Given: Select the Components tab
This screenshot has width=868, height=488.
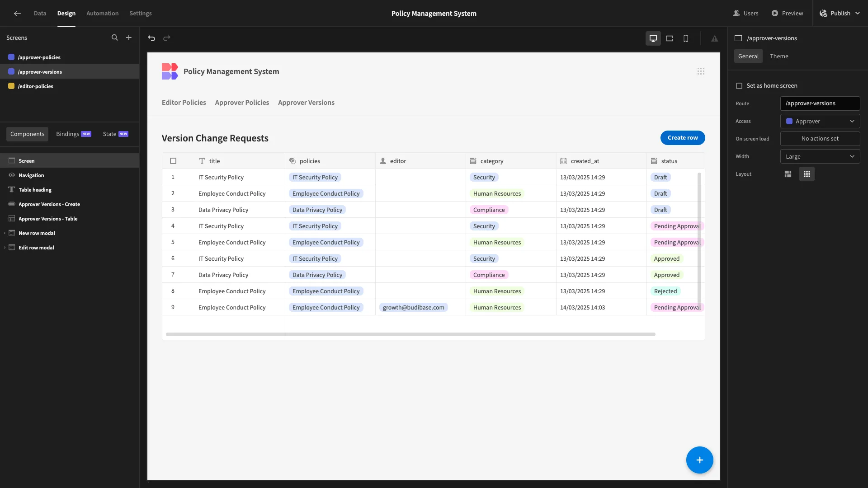Looking at the screenshot, I should [28, 134].
